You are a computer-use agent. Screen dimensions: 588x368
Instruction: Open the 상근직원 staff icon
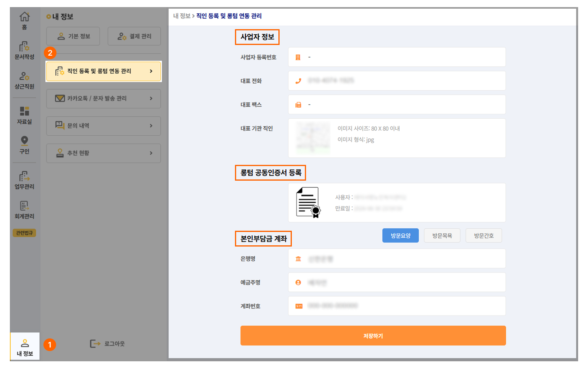click(x=24, y=76)
